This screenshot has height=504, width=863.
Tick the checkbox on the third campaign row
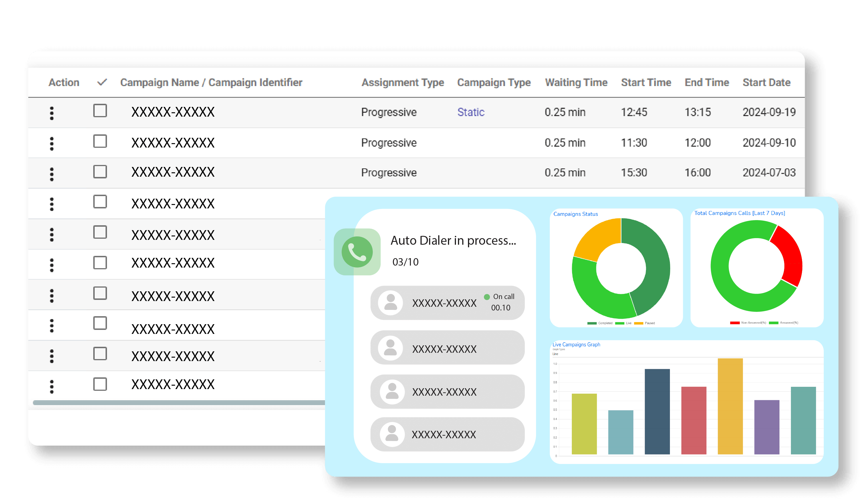(x=100, y=172)
